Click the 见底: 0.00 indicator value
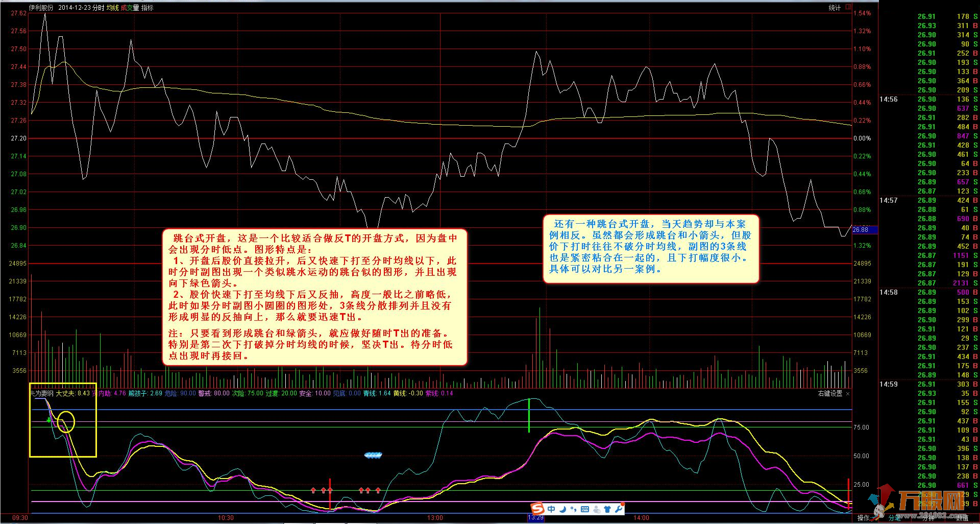The image size is (980, 524). coord(347,393)
